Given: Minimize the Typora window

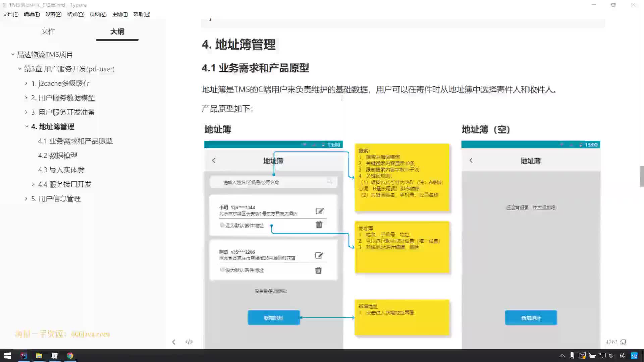Looking at the screenshot, I should point(594,5).
